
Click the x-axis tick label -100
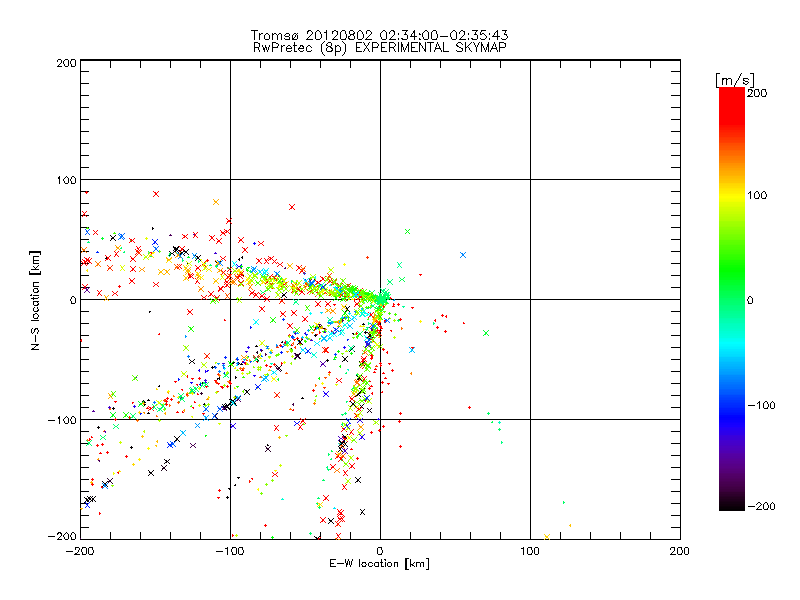(230, 549)
